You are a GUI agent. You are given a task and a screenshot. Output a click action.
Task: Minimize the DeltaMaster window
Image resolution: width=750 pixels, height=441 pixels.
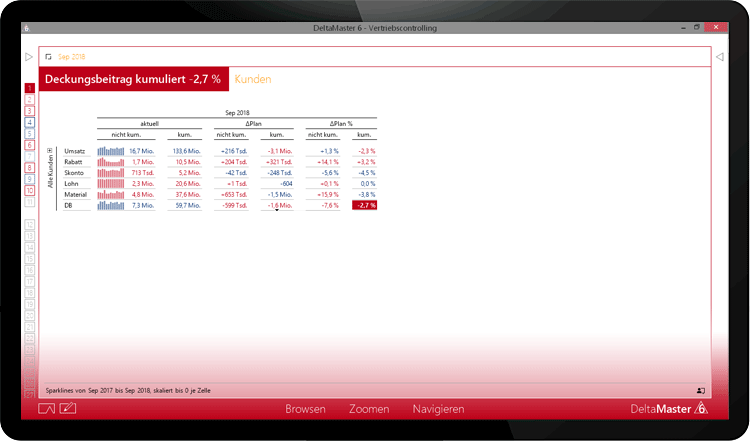pyautogui.click(x=683, y=28)
